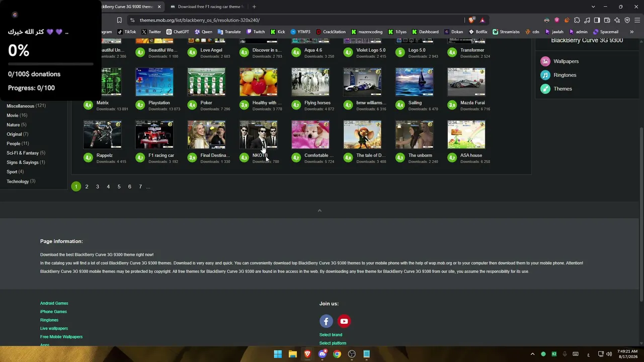Open the volume control in system tray
644x362 pixels.
tap(609, 354)
